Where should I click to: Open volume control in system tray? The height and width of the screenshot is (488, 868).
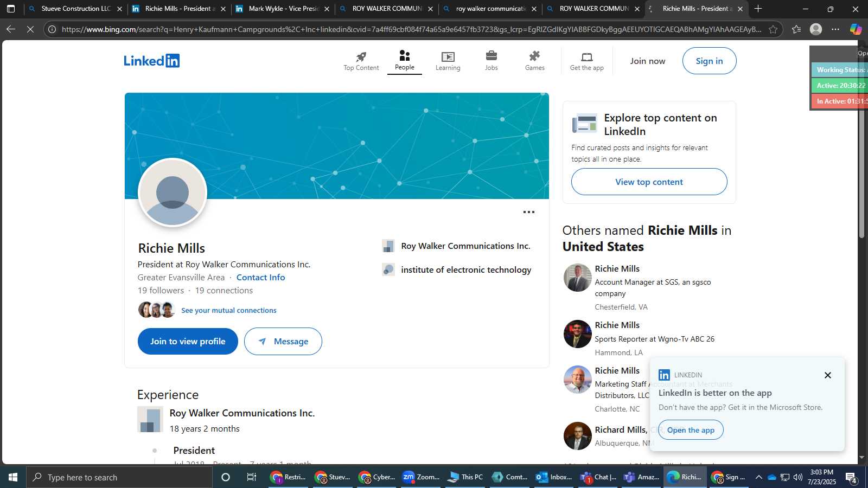tap(797, 477)
